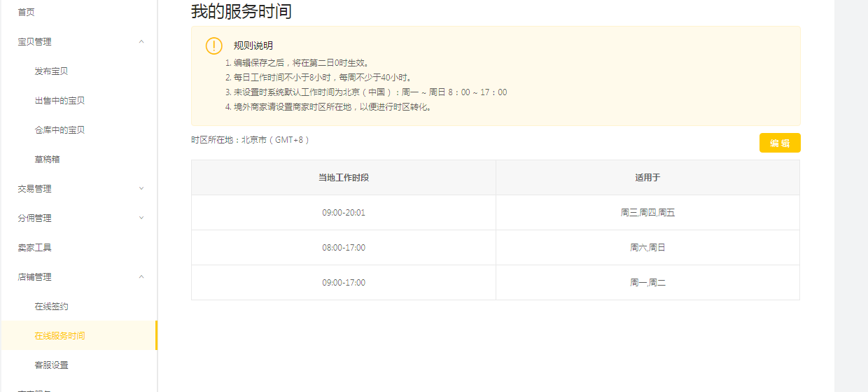The image size is (868, 392).
Task: Select the 09:00-20:01 time slot row
Action: [343, 213]
